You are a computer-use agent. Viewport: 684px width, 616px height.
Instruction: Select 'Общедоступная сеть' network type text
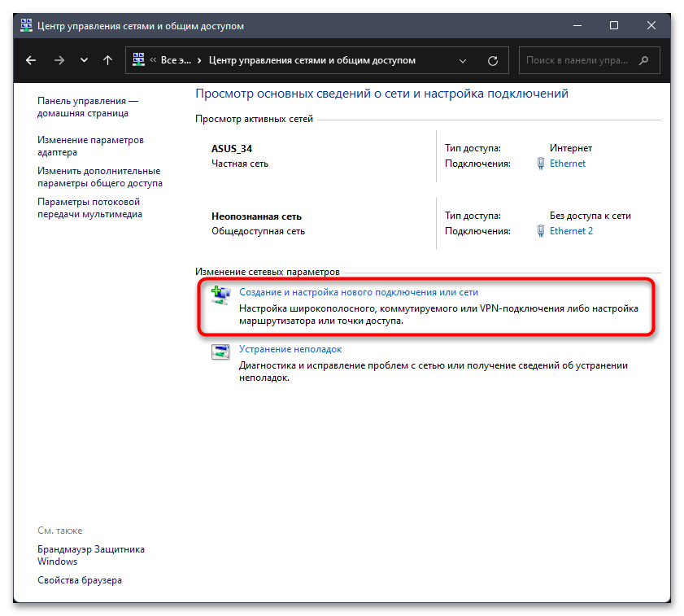click(259, 231)
